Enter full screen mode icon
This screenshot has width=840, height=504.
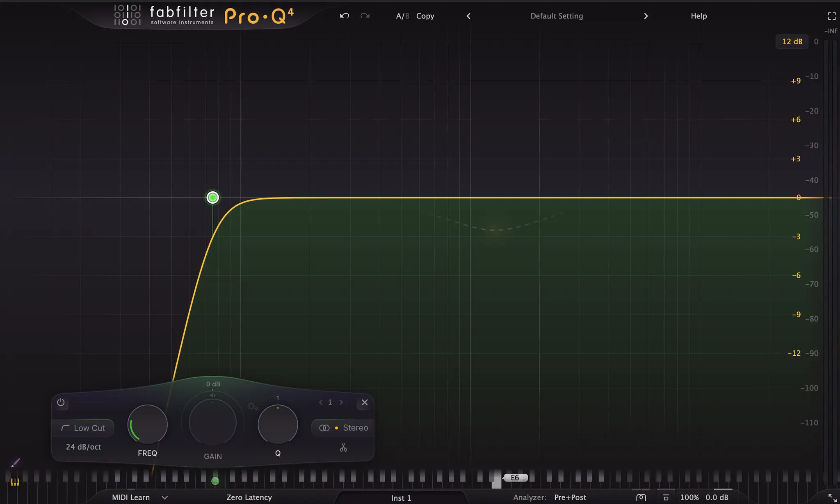coord(831,16)
